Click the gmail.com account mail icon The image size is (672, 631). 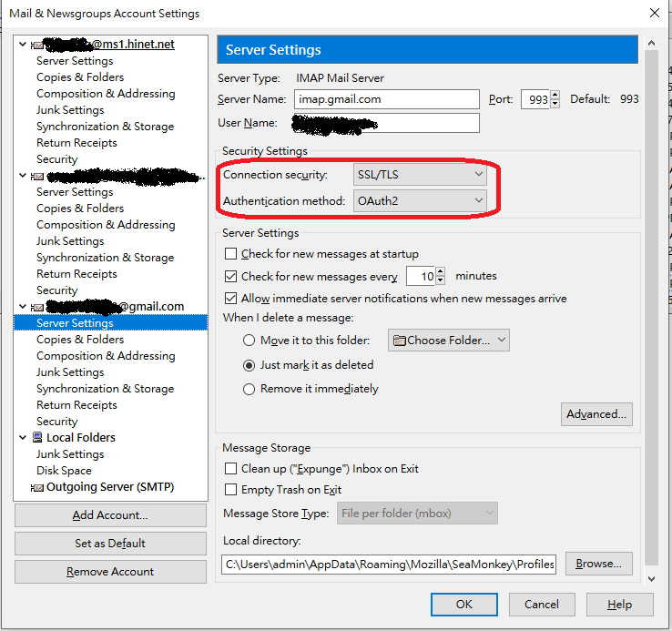click(37, 308)
